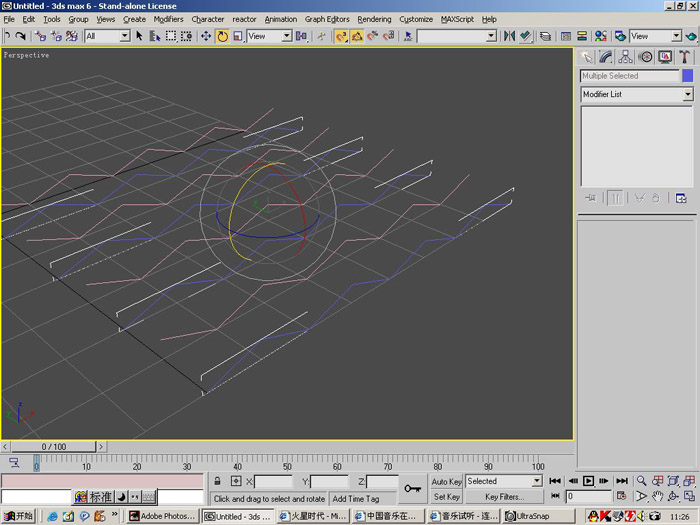Open the Material Editor icon

(600, 36)
